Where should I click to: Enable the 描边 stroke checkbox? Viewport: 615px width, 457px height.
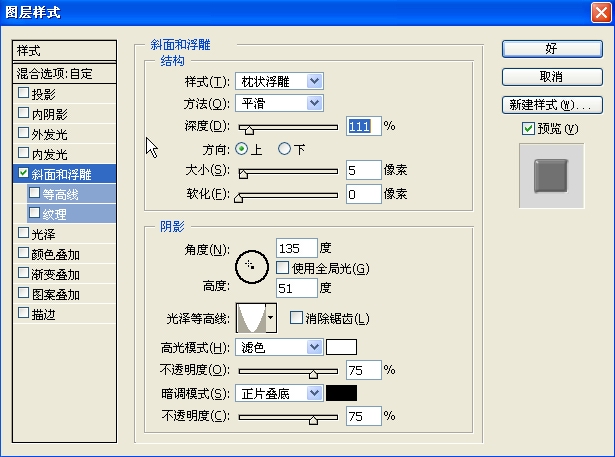24,313
